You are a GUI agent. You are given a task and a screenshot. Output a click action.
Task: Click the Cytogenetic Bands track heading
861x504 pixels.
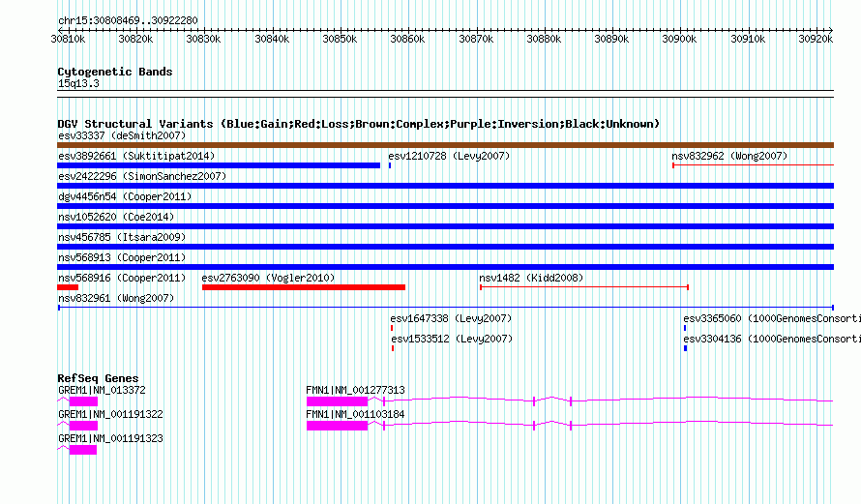[x=115, y=72]
